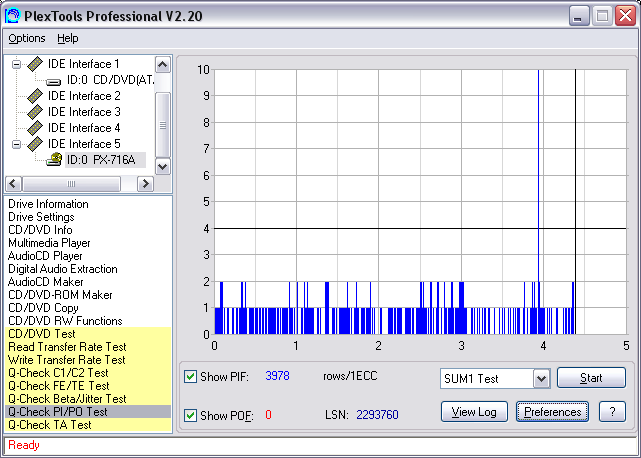The height and width of the screenshot is (458, 641).
Task: Click the IDE Interface 5 chip icon
Action: (35, 144)
